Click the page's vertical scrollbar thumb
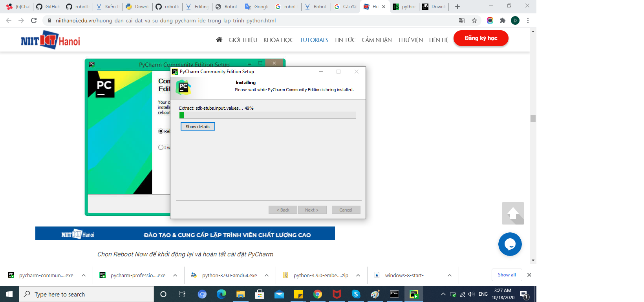The image size is (644, 302). pyautogui.click(x=533, y=118)
